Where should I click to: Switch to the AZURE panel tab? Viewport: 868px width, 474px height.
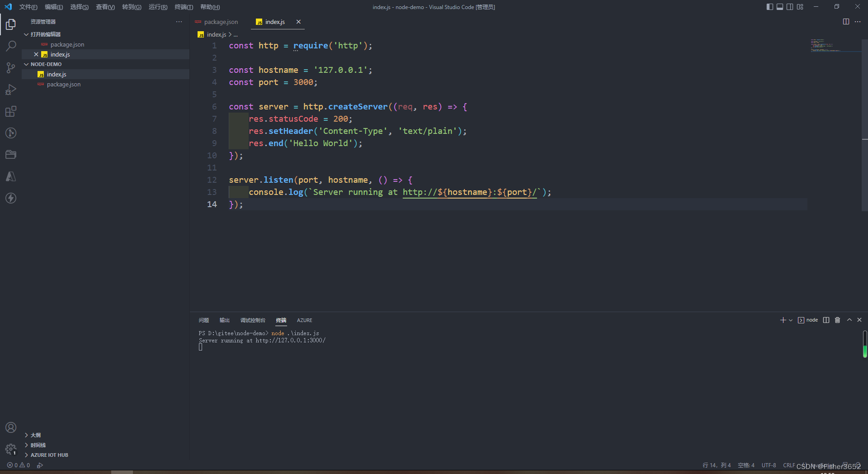point(304,320)
